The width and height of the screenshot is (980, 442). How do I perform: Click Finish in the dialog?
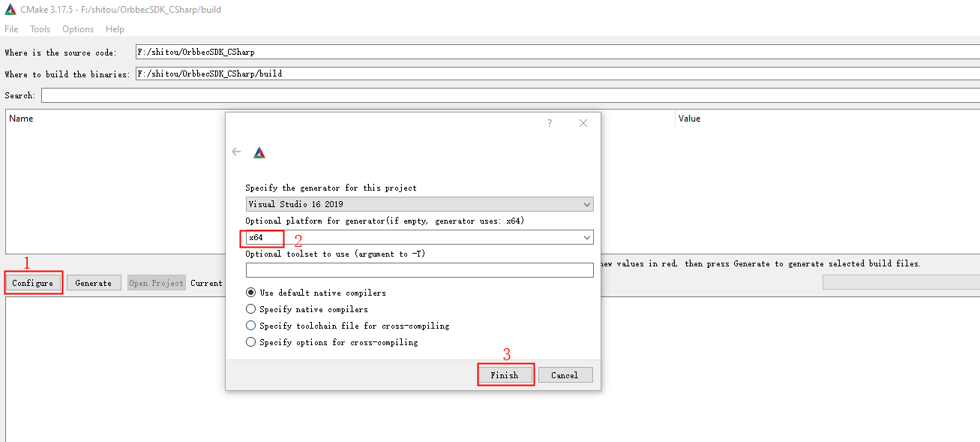click(x=505, y=374)
